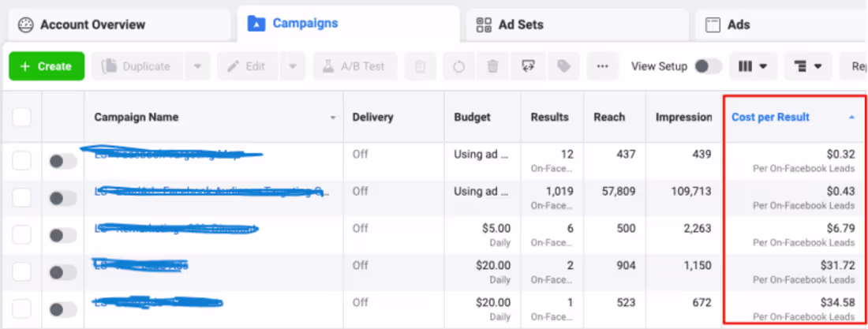The height and width of the screenshot is (329, 868).
Task: Toggle on the campaign with 500 reach
Action: coord(62,235)
